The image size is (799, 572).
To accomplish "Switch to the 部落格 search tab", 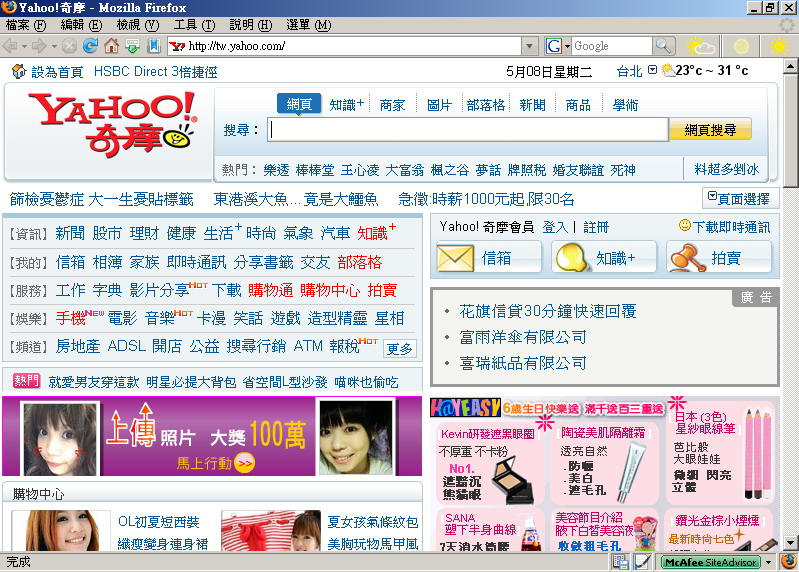I will click(x=486, y=105).
